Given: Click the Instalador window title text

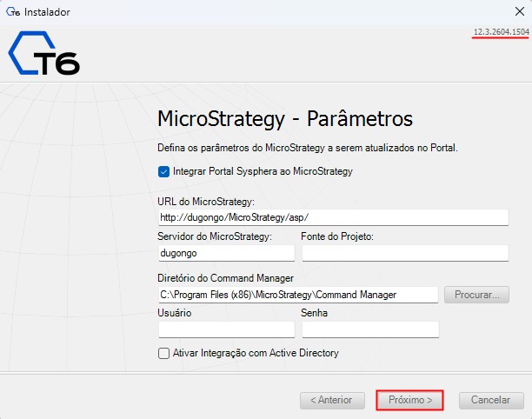Looking at the screenshot, I should point(47,12).
